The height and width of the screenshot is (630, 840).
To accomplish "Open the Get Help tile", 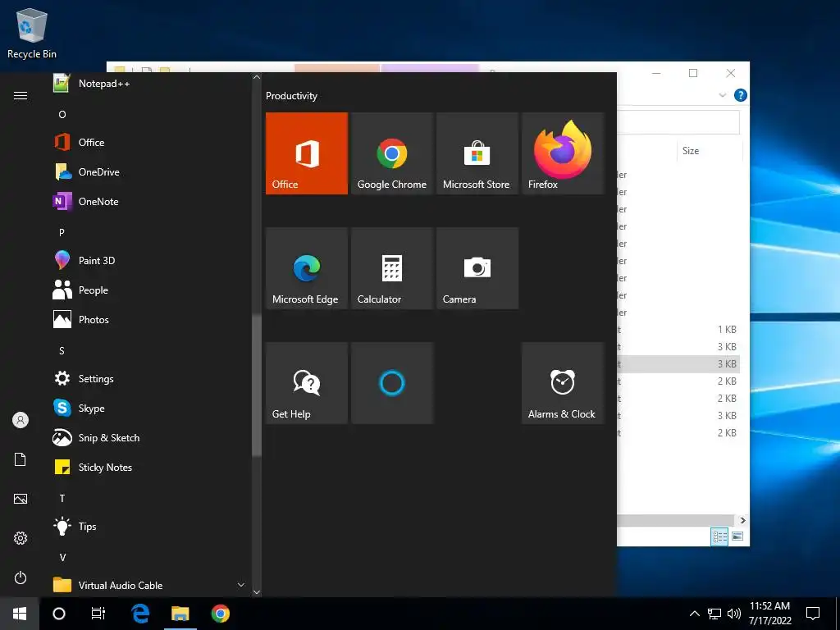I will (307, 383).
